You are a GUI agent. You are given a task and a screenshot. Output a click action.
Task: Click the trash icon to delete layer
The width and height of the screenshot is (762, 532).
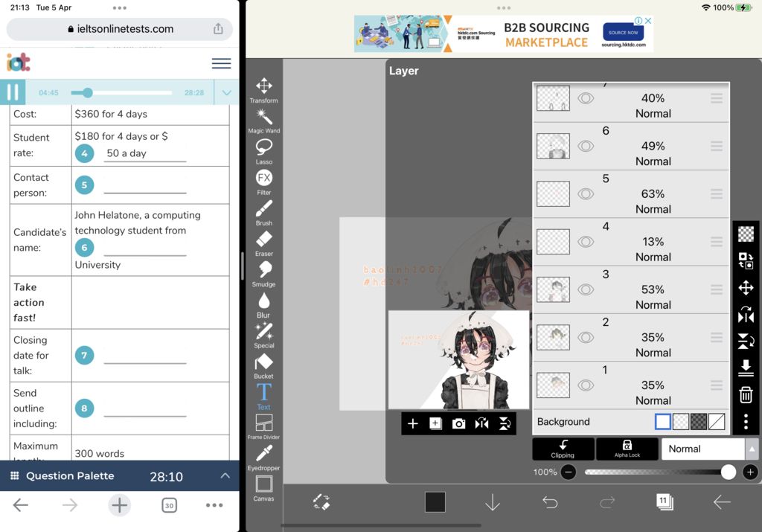(746, 394)
